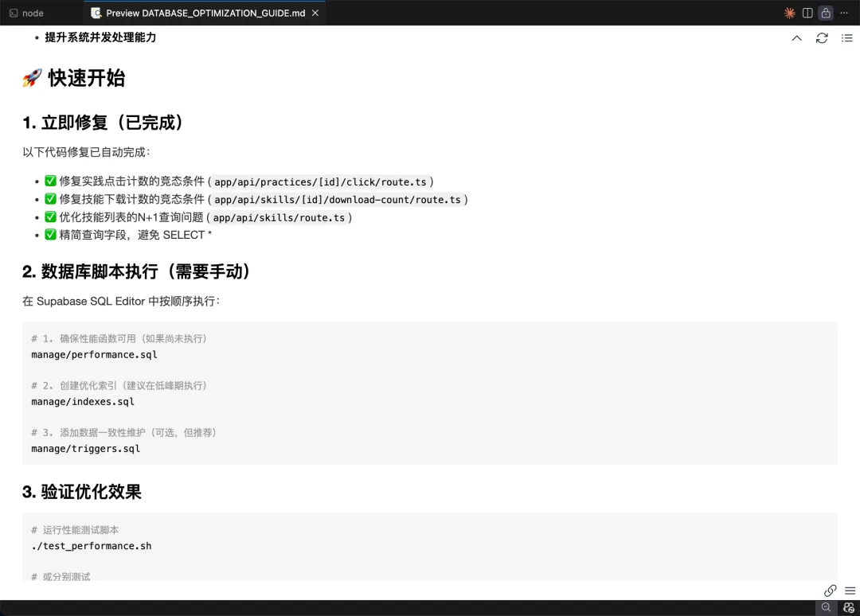Click the checkmark beside 修复实践点击计数的竞态条件
The image size is (860, 616).
pos(50,181)
